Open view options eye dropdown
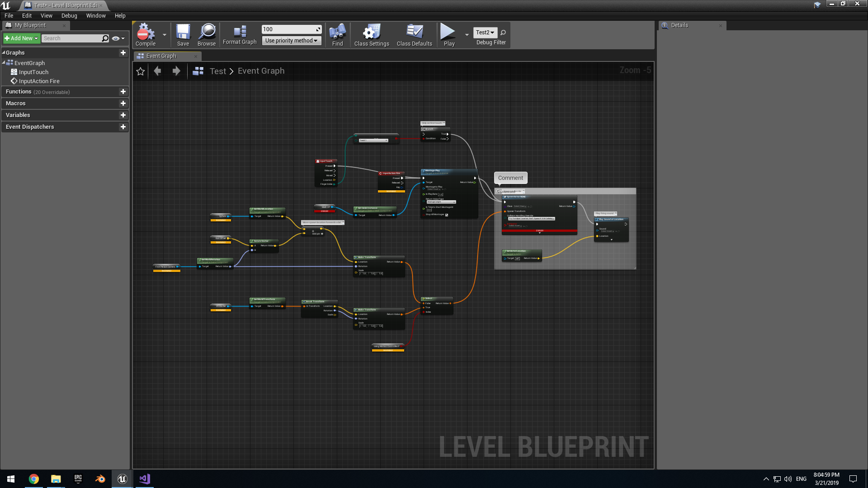Screen dimensions: 868x488 coord(118,38)
